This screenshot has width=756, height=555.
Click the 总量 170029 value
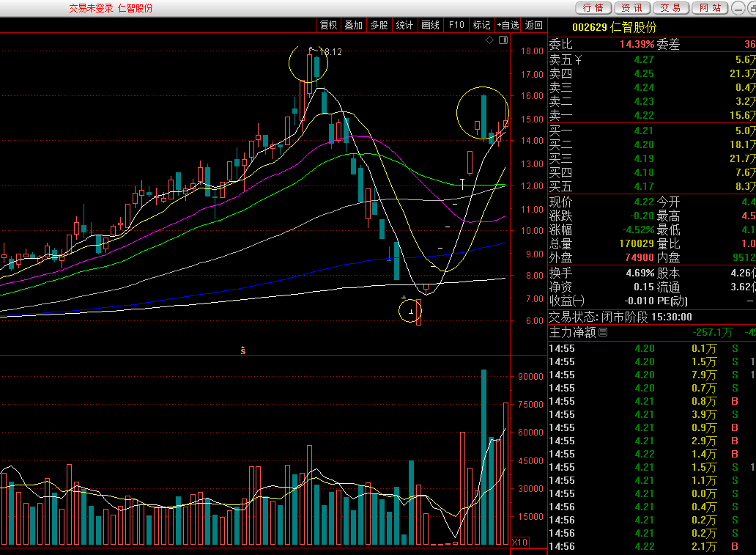pyautogui.click(x=637, y=243)
